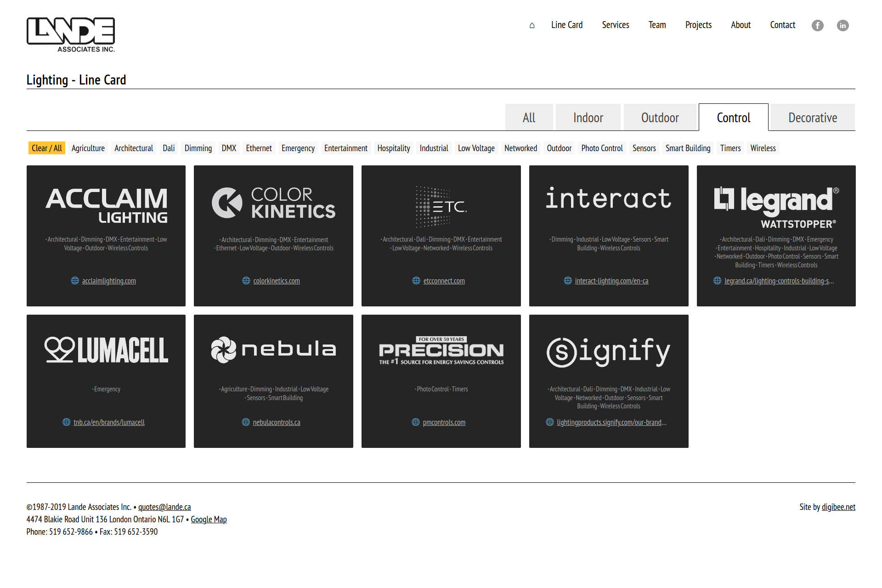Filter by Sensors
The image size is (882, 588).
644,148
